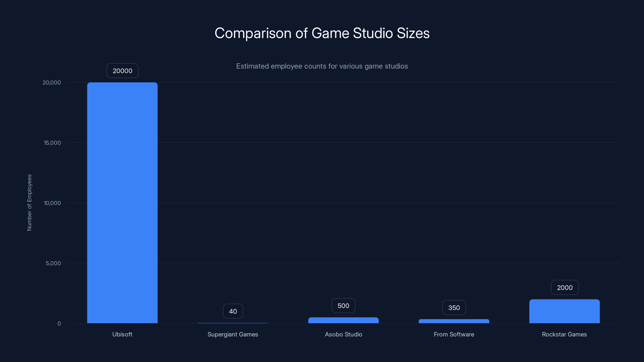The width and height of the screenshot is (644, 362).
Task: Click the 5,000 y-axis tick label
Action: tap(53, 263)
